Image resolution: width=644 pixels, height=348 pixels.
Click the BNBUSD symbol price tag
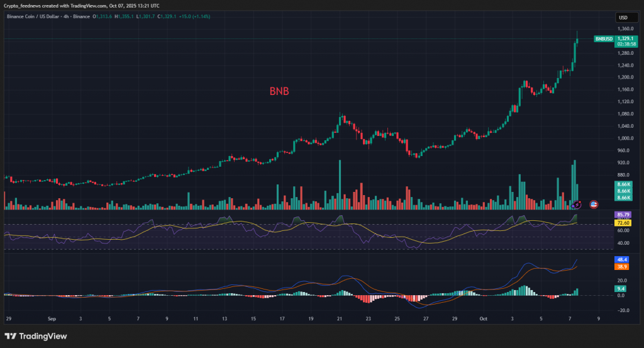604,39
